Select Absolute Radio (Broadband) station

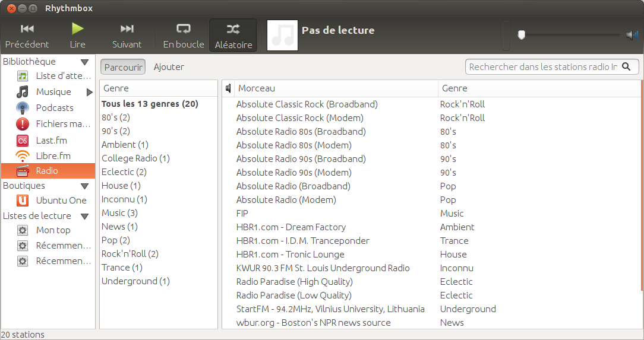(x=431, y=186)
